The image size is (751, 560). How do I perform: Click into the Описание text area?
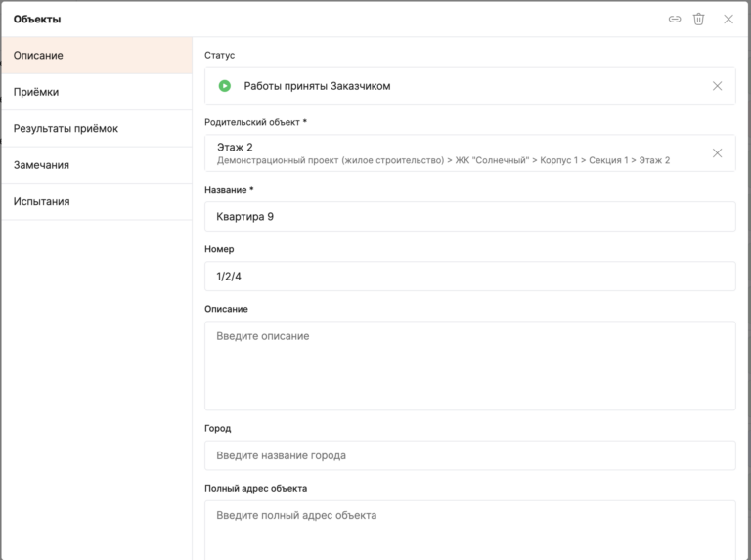469,366
